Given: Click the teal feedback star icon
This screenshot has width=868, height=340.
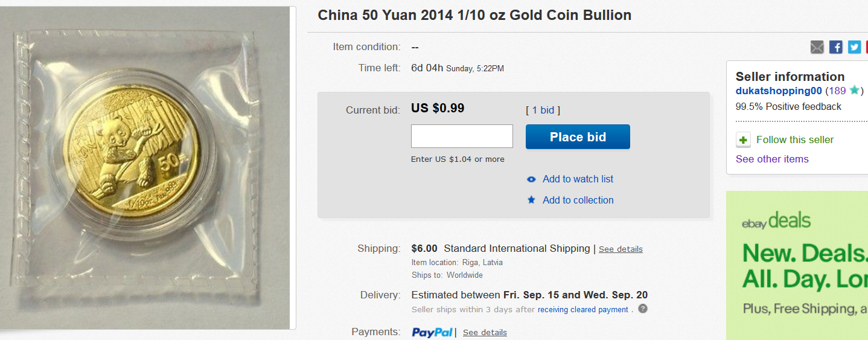Looking at the screenshot, I should [x=854, y=91].
